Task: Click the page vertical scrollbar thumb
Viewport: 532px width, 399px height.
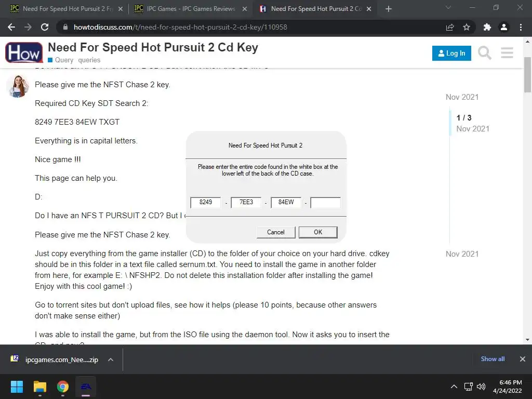Action: tap(528, 75)
